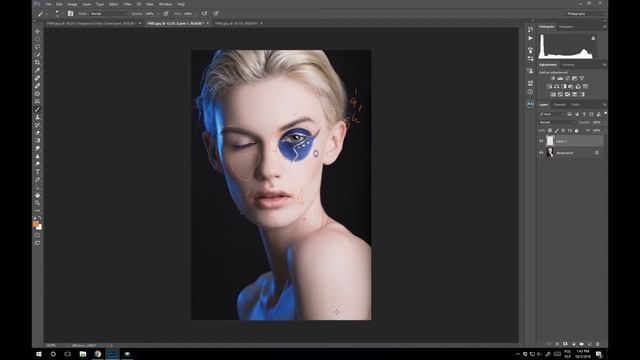Image resolution: width=640 pixels, height=360 pixels.
Task: Add a Levels adjustment
Action: (x=560, y=78)
